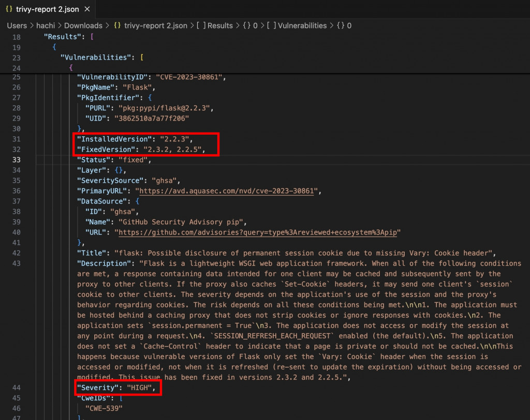Open trivy-report 2.json breadcrumb segment
This screenshot has height=420, width=530.
click(155, 26)
